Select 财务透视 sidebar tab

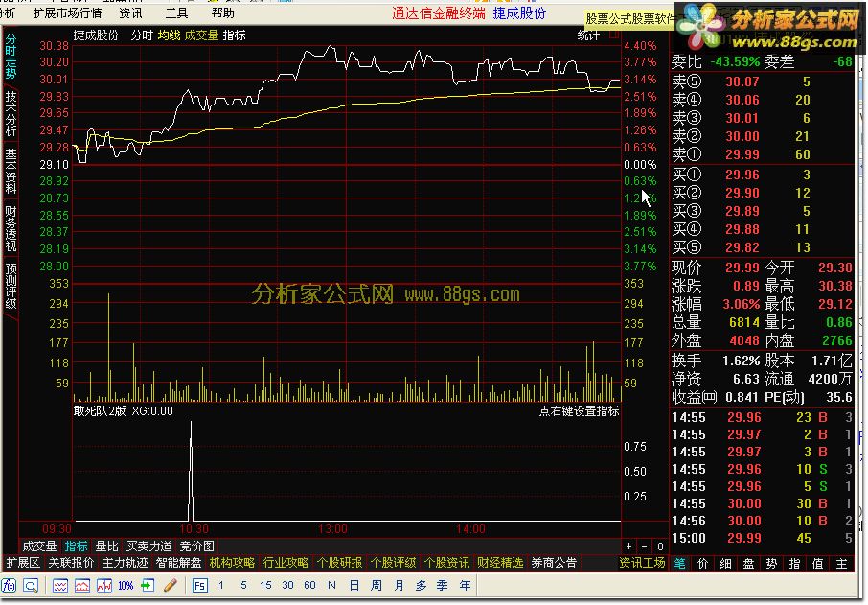(11, 228)
